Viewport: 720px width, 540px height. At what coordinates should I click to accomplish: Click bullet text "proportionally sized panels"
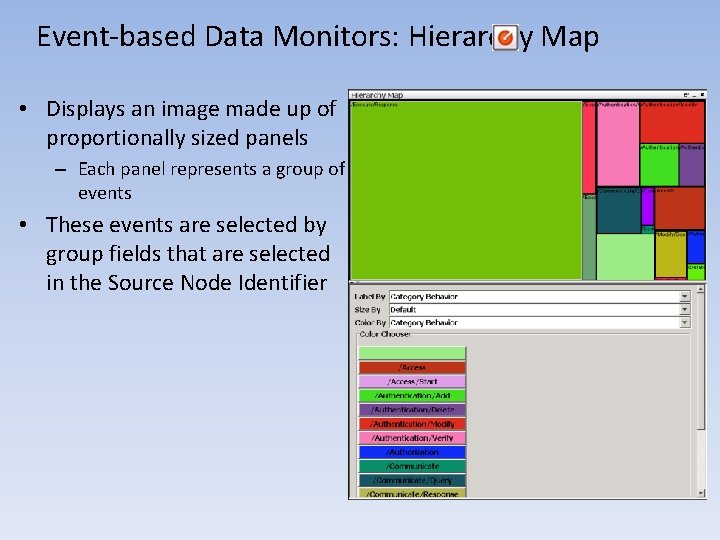(177, 138)
